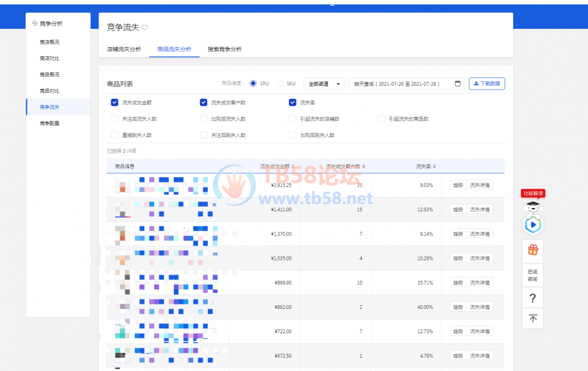Open the calendar icon in date query field

[458, 84]
